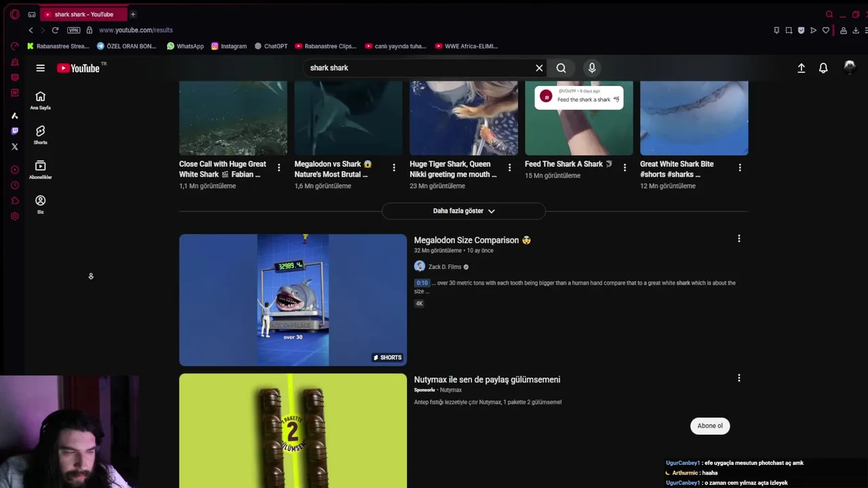
Task: Open 'Megalodon Size Comparison' title link
Action: [x=472, y=240]
